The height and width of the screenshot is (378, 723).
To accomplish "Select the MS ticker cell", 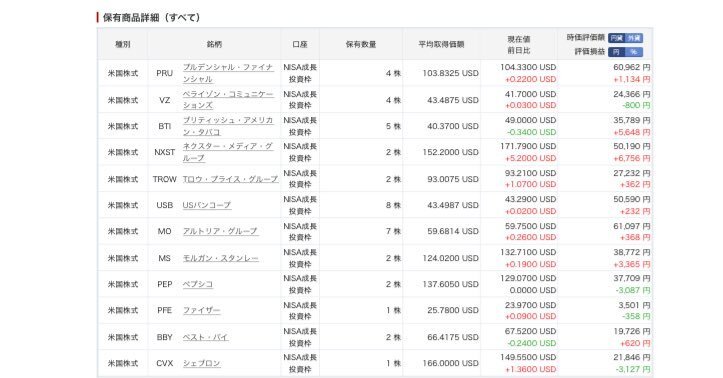I will [165, 258].
